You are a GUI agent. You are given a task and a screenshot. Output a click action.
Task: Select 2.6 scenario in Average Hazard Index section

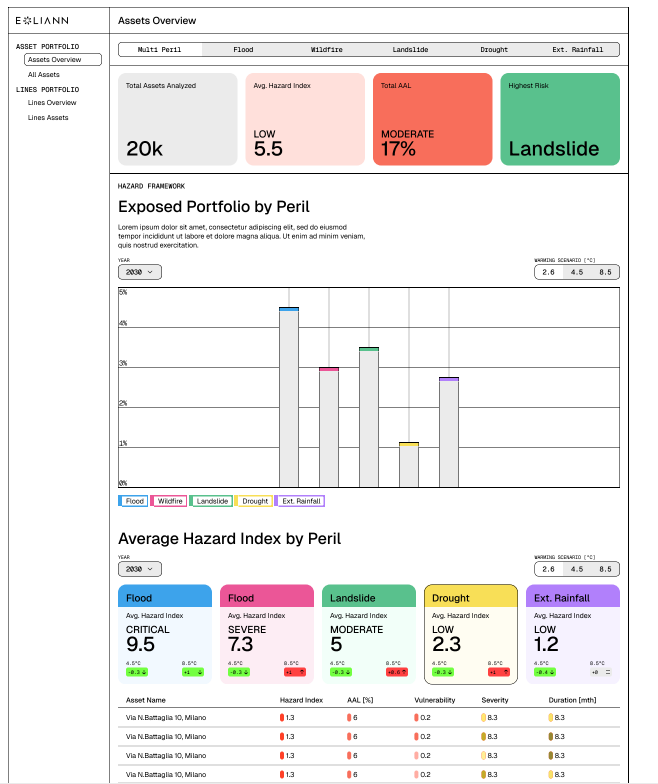548,569
